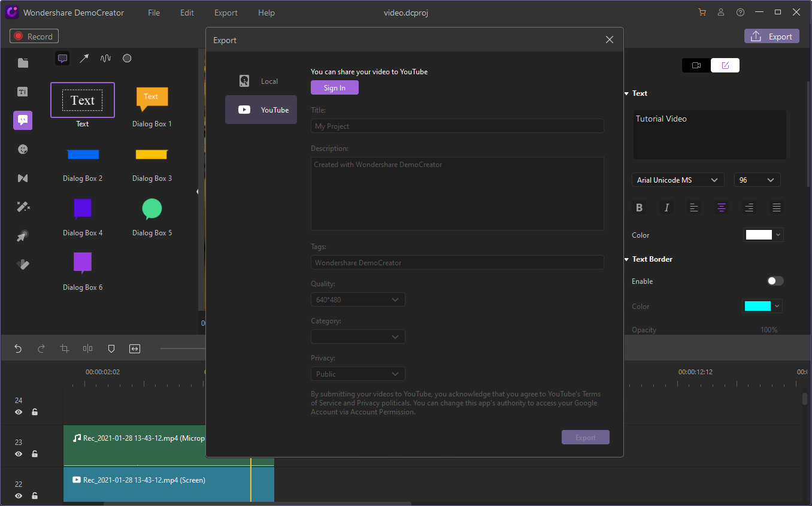Pick the white text Color swatch
The height and width of the screenshot is (506, 812).
click(759, 235)
